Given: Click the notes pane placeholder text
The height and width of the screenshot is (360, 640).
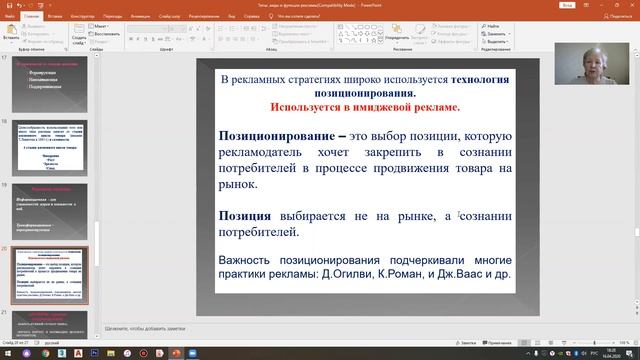Looking at the screenshot, I should click(x=145, y=329).
